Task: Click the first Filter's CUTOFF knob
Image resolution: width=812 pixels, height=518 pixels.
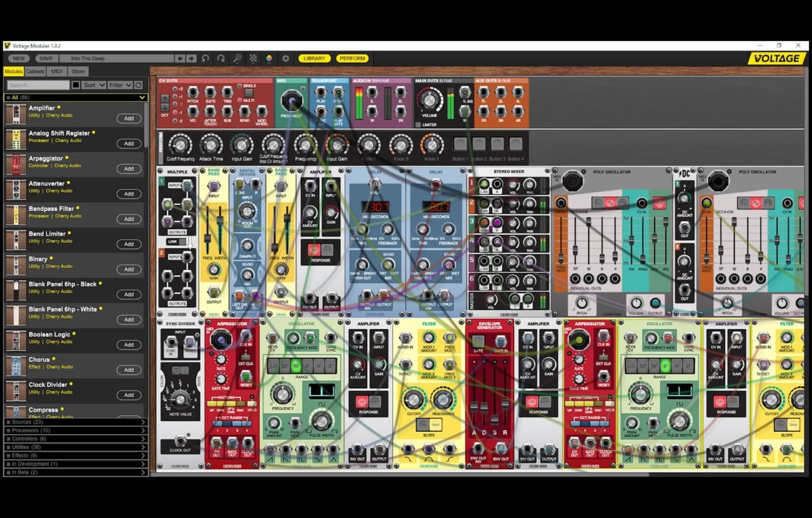Action: click(x=413, y=399)
